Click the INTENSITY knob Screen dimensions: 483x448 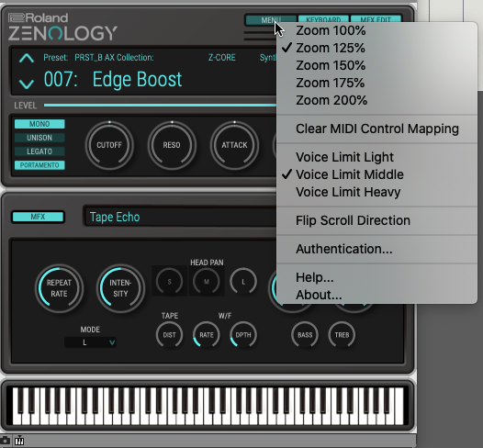coord(120,288)
